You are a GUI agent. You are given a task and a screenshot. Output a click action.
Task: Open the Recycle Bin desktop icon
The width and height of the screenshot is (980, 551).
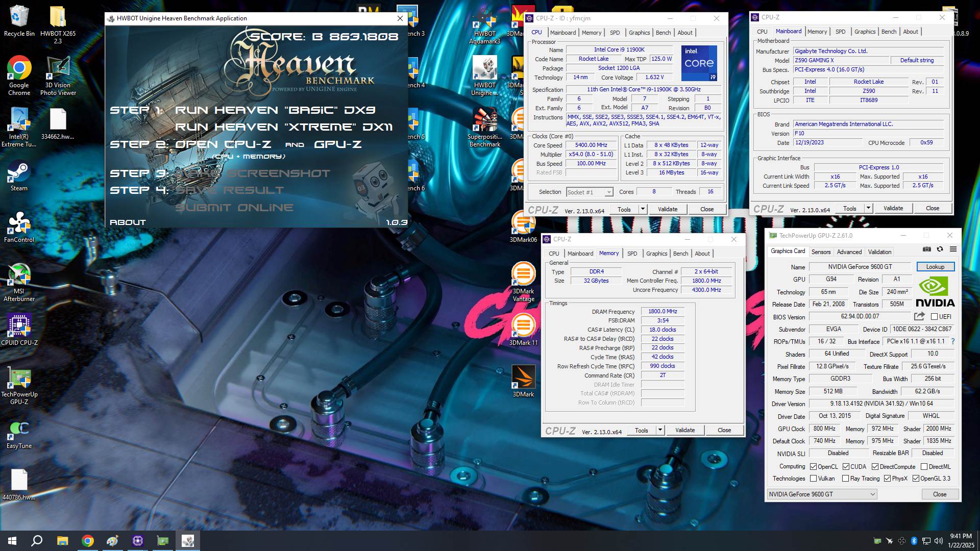coord(19,20)
